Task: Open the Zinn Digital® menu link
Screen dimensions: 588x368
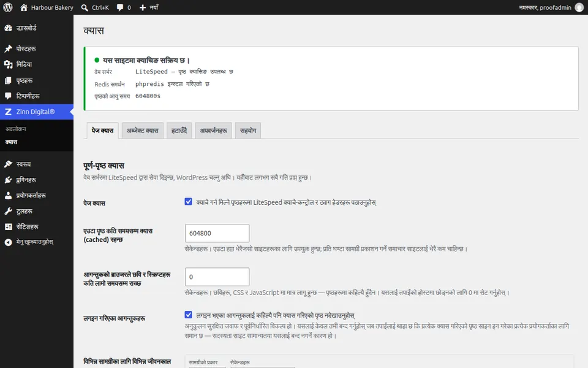Action: point(37,112)
